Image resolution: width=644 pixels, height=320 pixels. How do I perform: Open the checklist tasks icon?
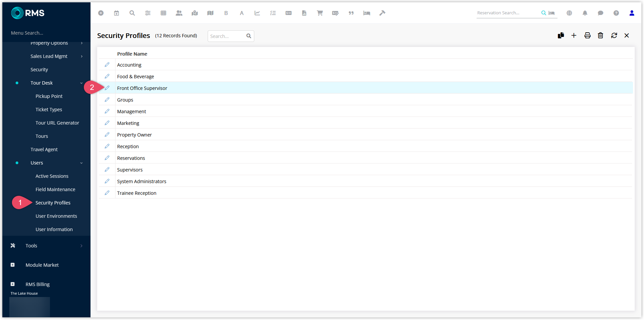pos(273,13)
